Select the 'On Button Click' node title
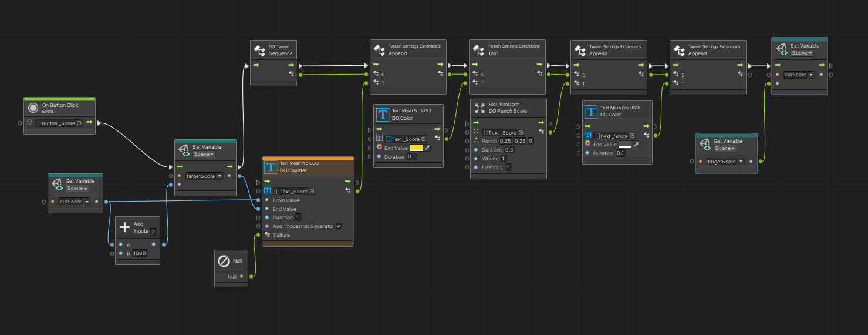 point(60,105)
